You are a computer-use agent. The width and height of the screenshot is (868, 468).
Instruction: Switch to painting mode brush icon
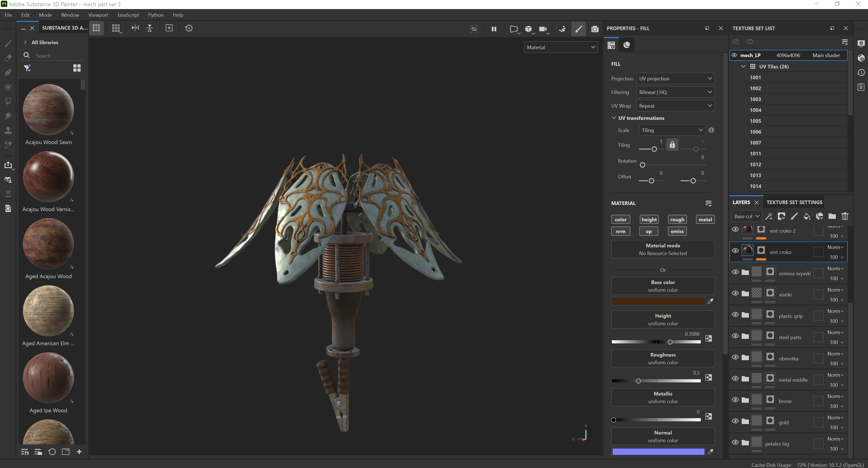579,29
